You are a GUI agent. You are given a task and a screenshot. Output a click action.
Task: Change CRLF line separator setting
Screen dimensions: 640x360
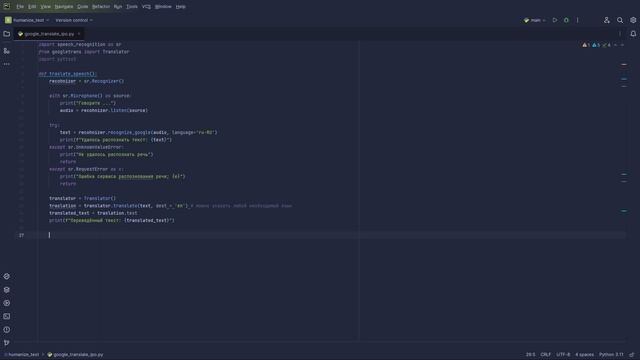point(546,355)
